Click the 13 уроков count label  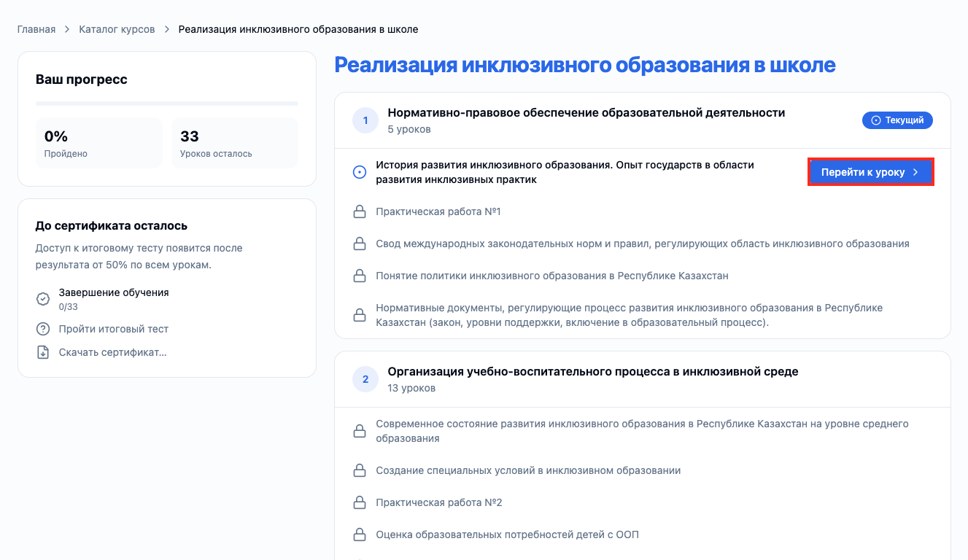(412, 388)
